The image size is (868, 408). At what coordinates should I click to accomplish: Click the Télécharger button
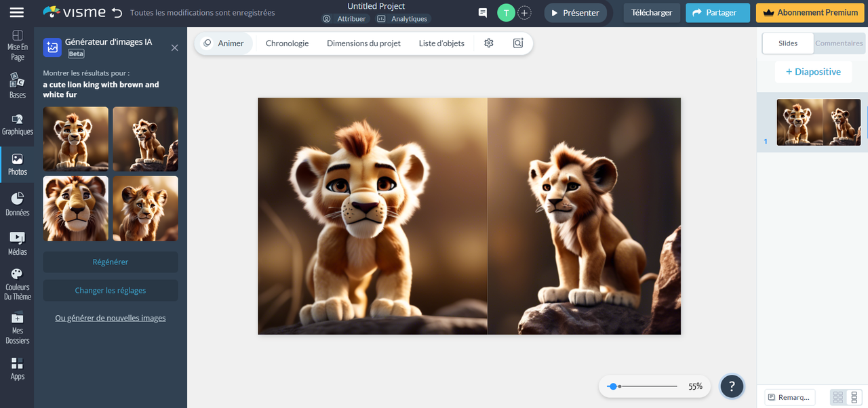[x=652, y=13]
